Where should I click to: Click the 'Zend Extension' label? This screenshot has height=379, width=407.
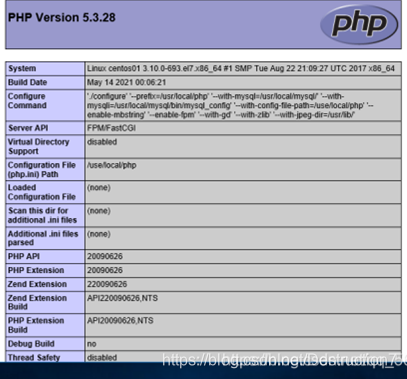point(38,284)
